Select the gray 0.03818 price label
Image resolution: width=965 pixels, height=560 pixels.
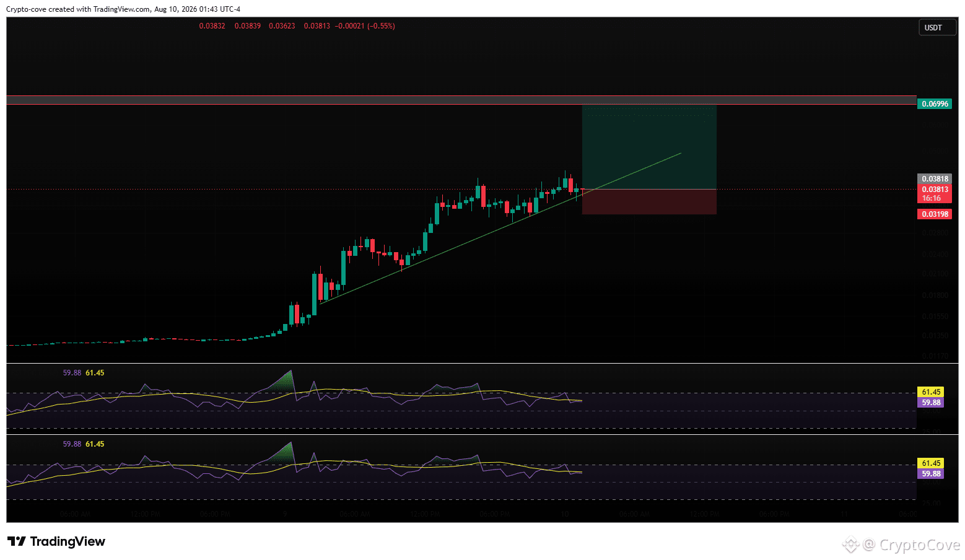click(x=935, y=179)
